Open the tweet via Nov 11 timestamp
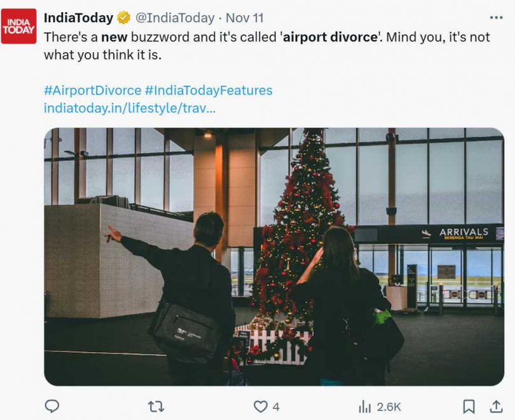 245,18
